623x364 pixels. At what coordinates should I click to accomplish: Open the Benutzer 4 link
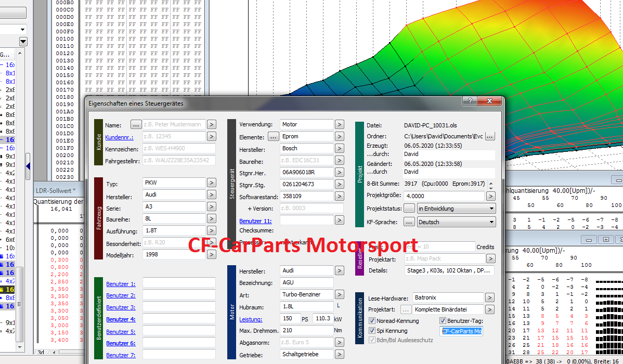pos(121,319)
